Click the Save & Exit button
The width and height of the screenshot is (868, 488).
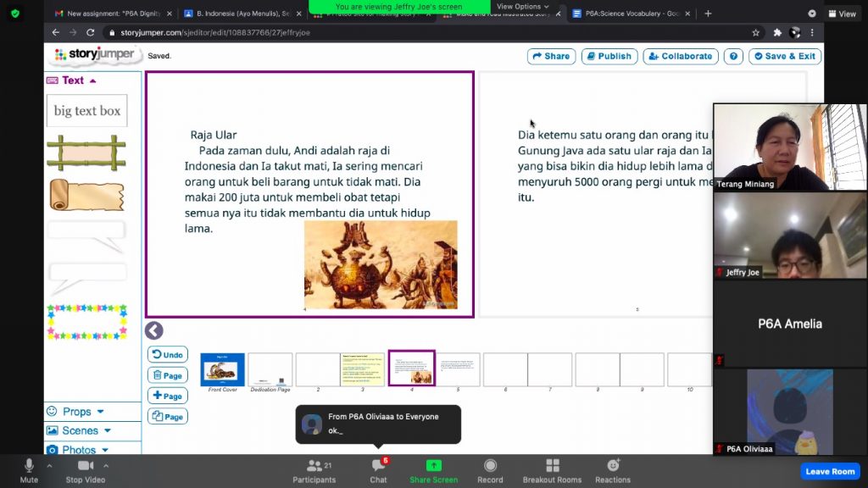click(784, 56)
